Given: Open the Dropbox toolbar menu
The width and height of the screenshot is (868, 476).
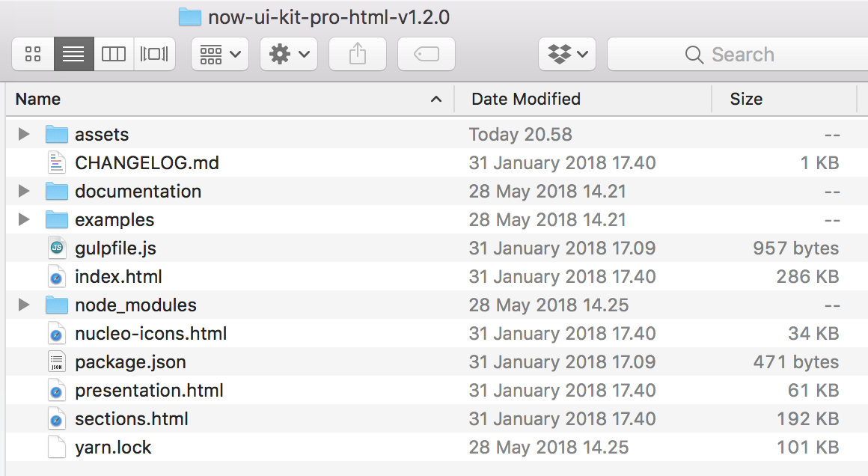Looking at the screenshot, I should (567, 54).
